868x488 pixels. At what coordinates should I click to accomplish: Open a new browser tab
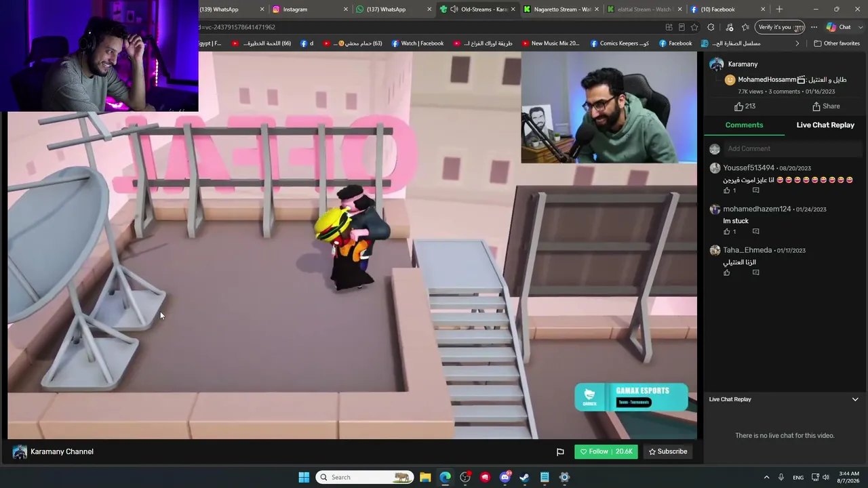click(779, 9)
